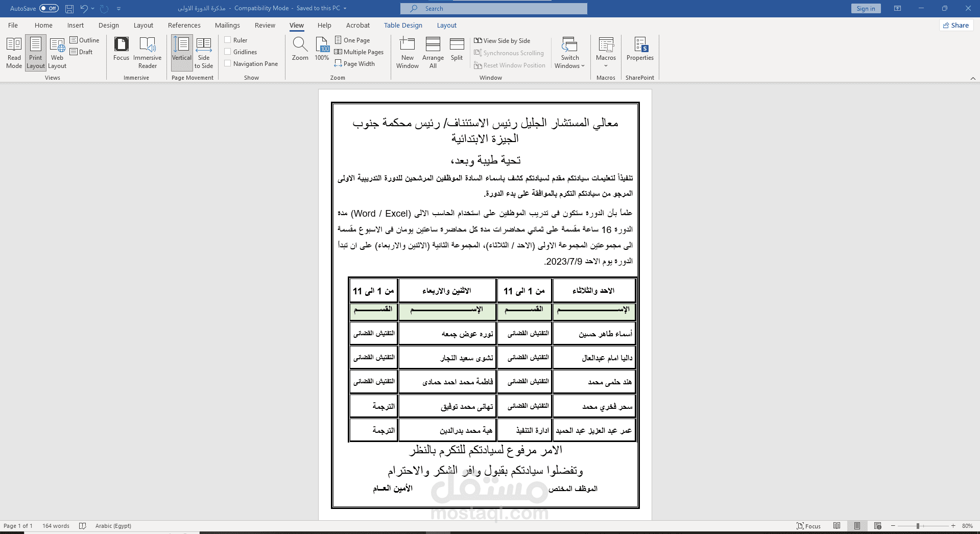Enable Focus mode in ribbon
Viewport: 980px width, 534px height.
[x=121, y=49]
